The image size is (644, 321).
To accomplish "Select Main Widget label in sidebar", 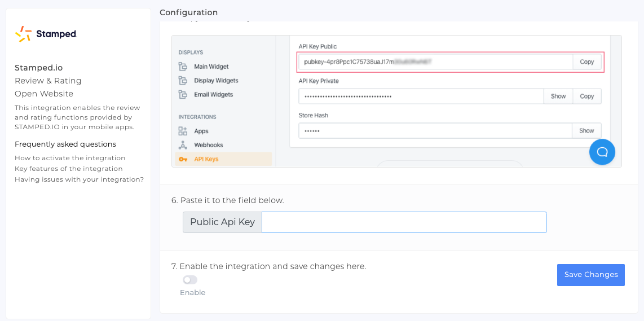I will [211, 67].
